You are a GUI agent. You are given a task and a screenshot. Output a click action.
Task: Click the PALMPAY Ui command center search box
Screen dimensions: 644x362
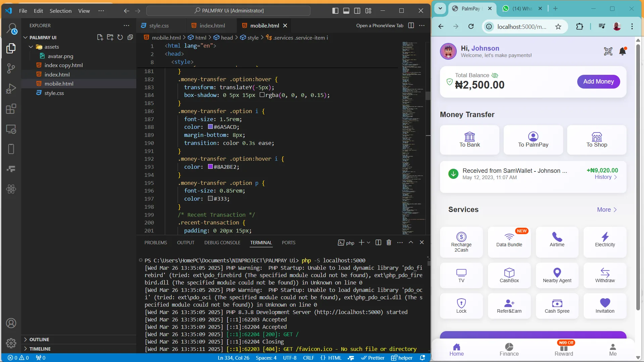(228, 11)
